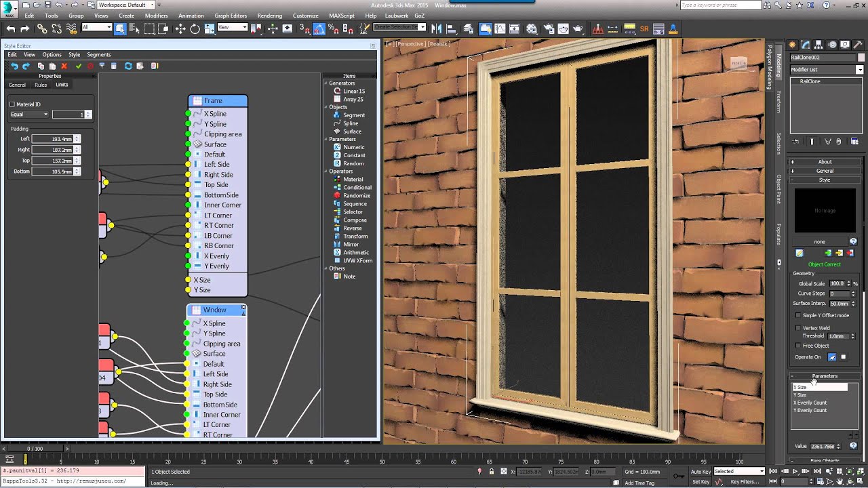Choose the Select and Move tool
The width and height of the screenshot is (868, 488).
(180, 28)
